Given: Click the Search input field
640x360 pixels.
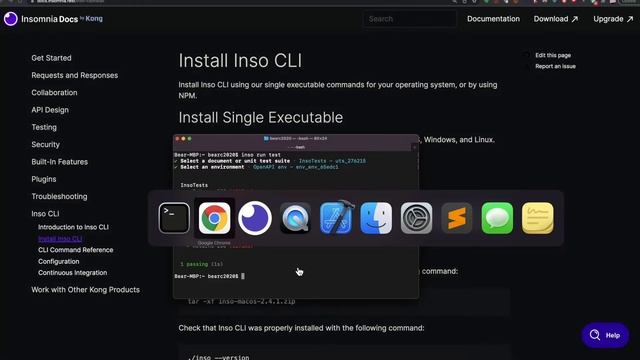Looking at the screenshot, I should (x=410, y=19).
